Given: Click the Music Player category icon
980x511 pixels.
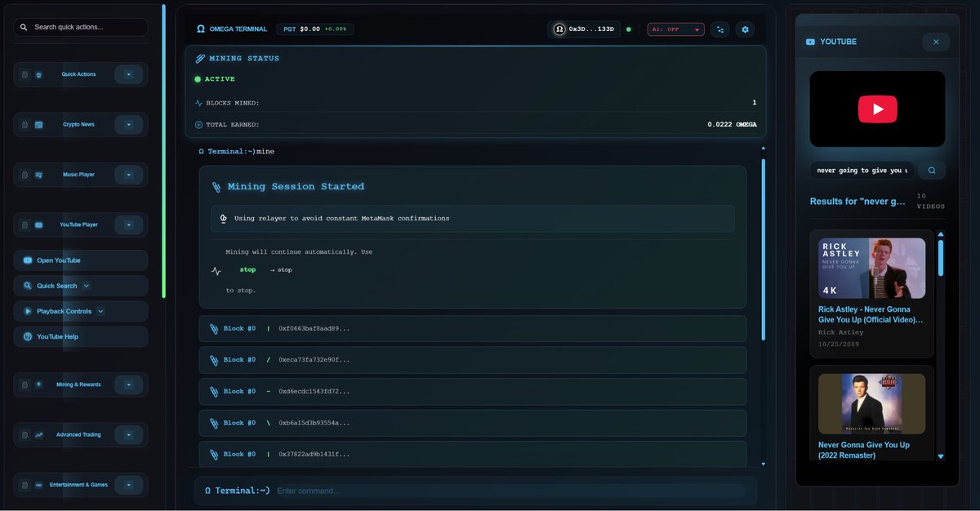Looking at the screenshot, I should point(38,175).
